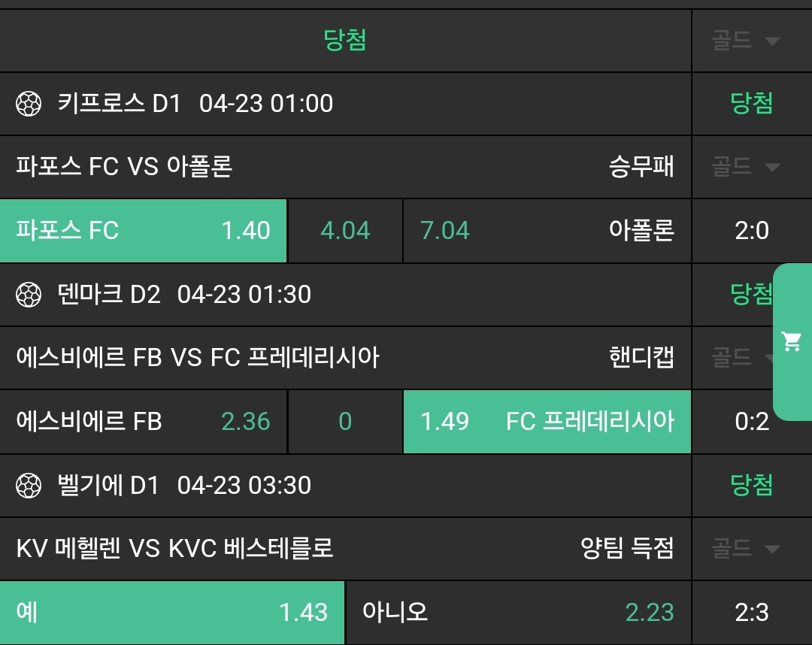Expand 골드 dropdown in 파포스 FC match row
The height and width of the screenshot is (645, 812).
click(x=746, y=167)
